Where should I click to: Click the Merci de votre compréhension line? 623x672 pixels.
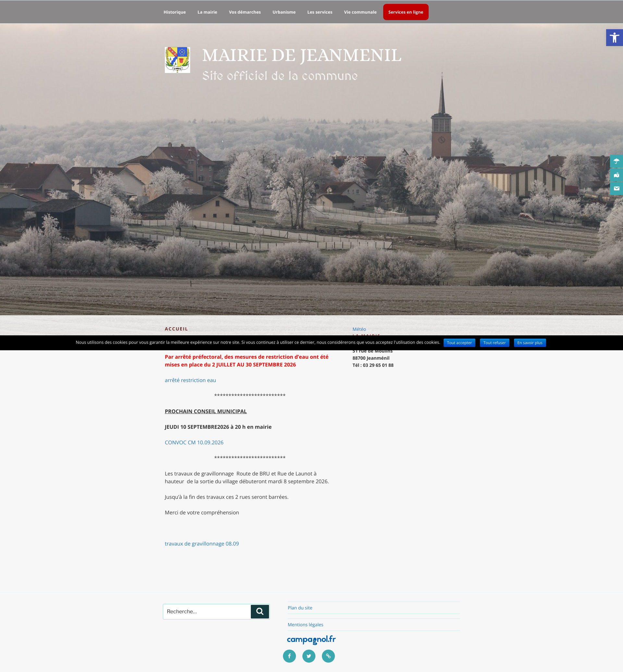(x=202, y=512)
